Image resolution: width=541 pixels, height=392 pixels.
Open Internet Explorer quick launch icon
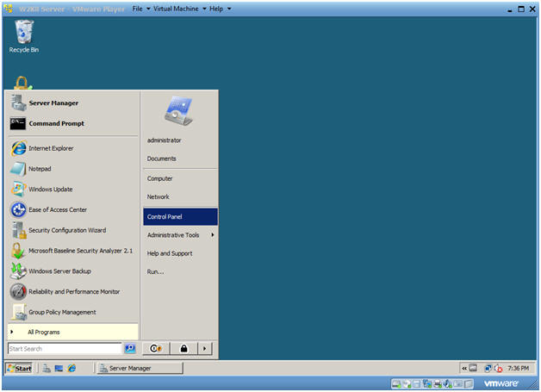click(x=72, y=368)
